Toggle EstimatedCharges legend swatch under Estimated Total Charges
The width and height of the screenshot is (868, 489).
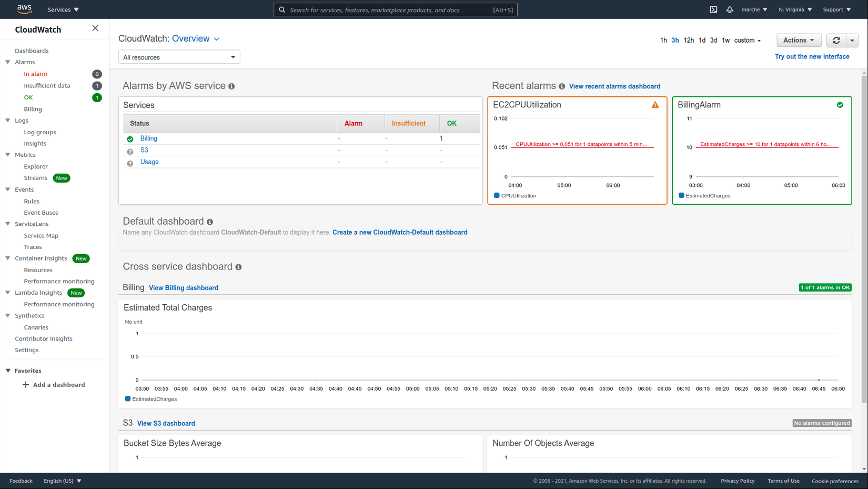click(x=128, y=398)
